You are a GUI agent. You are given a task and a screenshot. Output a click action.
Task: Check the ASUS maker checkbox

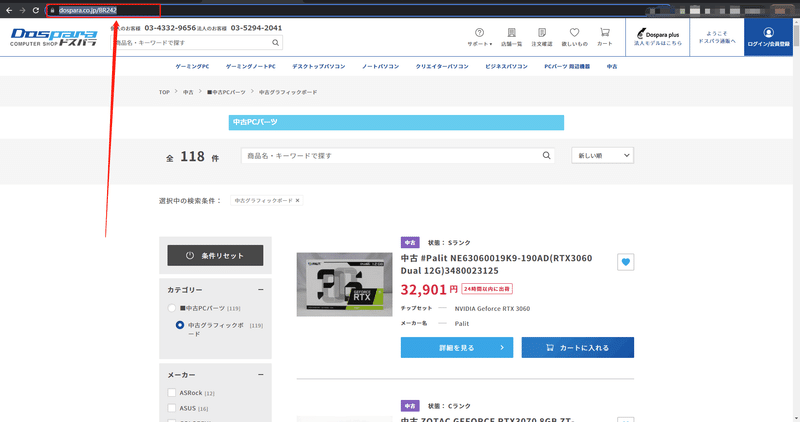[172, 408]
